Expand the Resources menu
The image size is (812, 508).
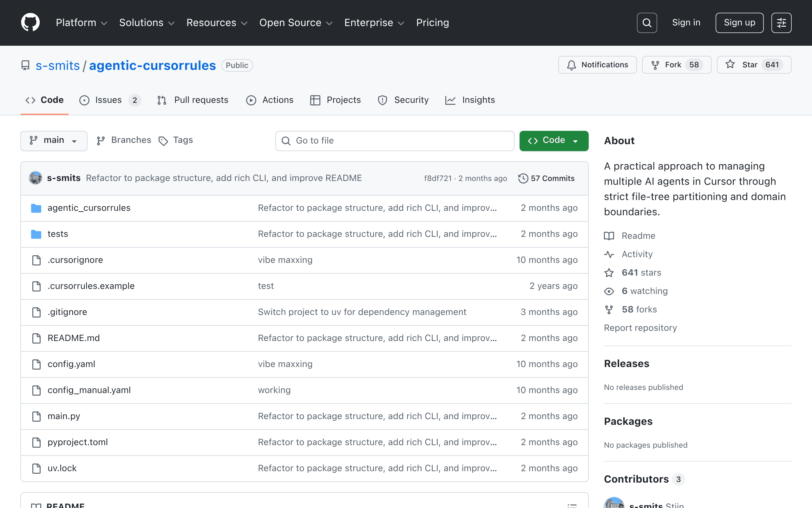[217, 23]
